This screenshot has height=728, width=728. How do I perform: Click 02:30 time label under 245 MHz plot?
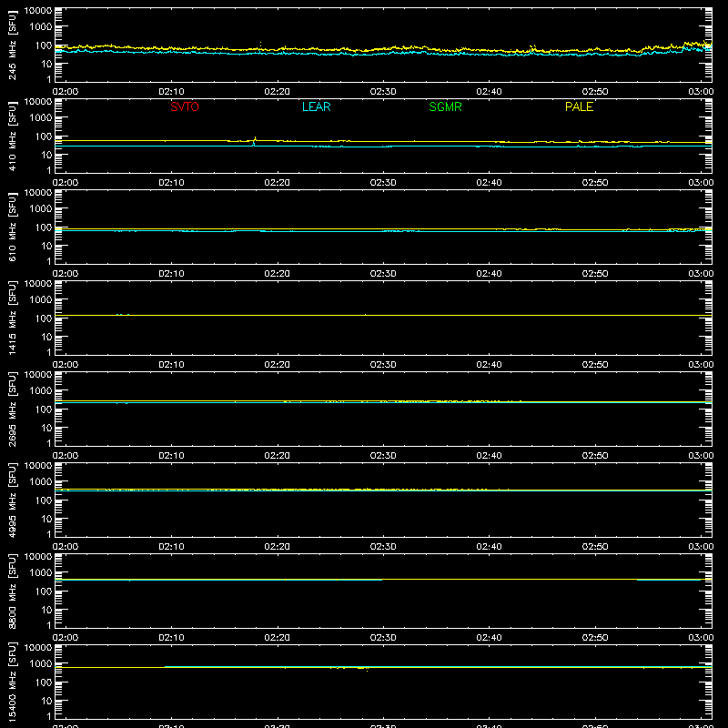coord(383,92)
